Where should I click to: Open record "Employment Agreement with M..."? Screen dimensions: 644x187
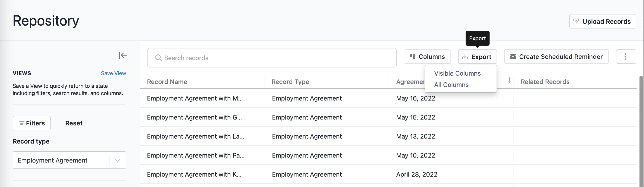pos(195,98)
